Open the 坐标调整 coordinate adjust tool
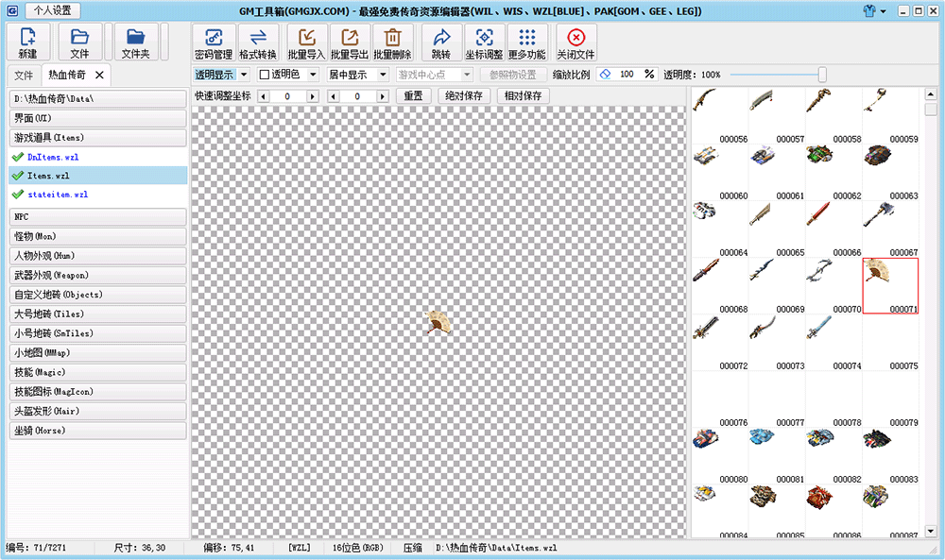This screenshot has width=945, height=560. [x=484, y=42]
